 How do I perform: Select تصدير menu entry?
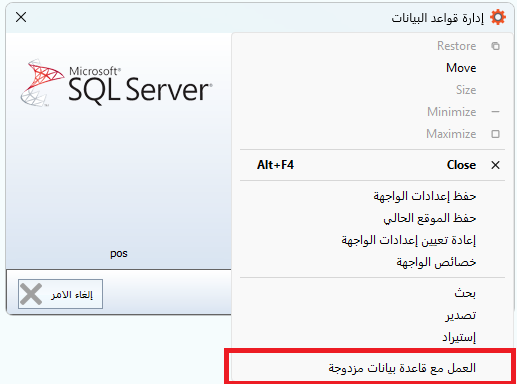pos(372,315)
